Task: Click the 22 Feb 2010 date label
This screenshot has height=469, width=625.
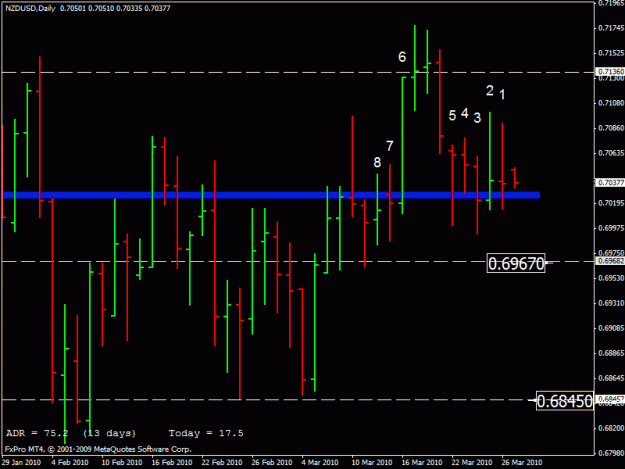Action: [x=222, y=462]
